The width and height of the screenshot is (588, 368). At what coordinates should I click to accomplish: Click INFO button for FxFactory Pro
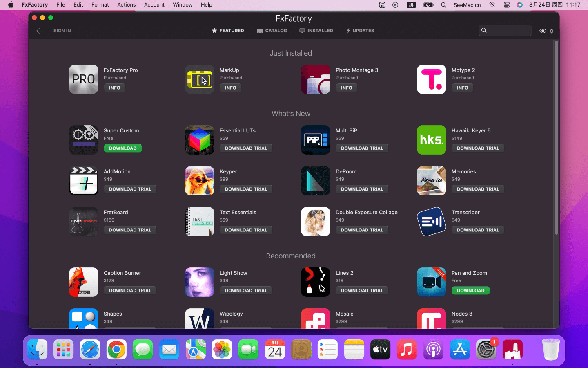coord(115,88)
